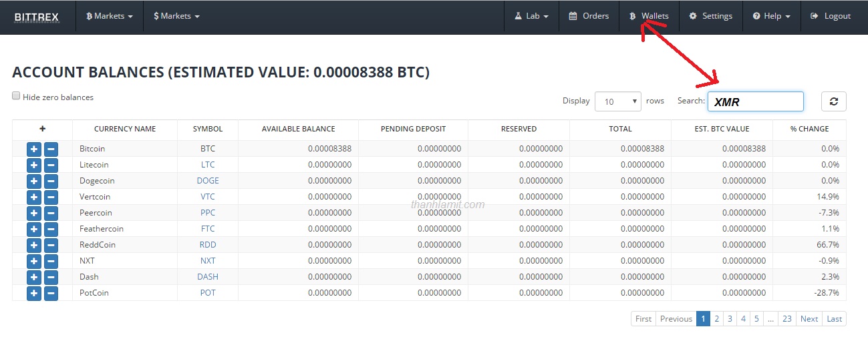Jump to pagination page 23

(787, 319)
